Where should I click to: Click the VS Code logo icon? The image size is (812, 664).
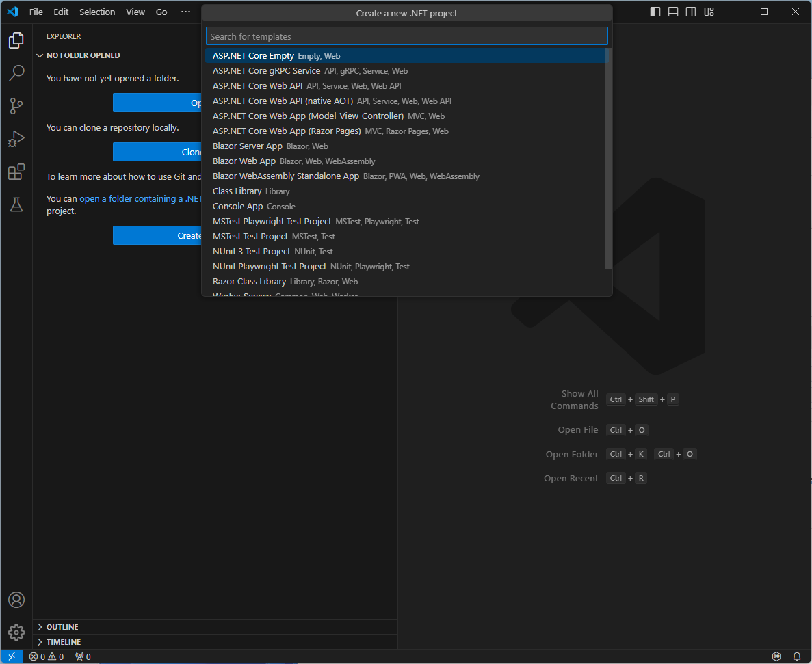point(12,12)
